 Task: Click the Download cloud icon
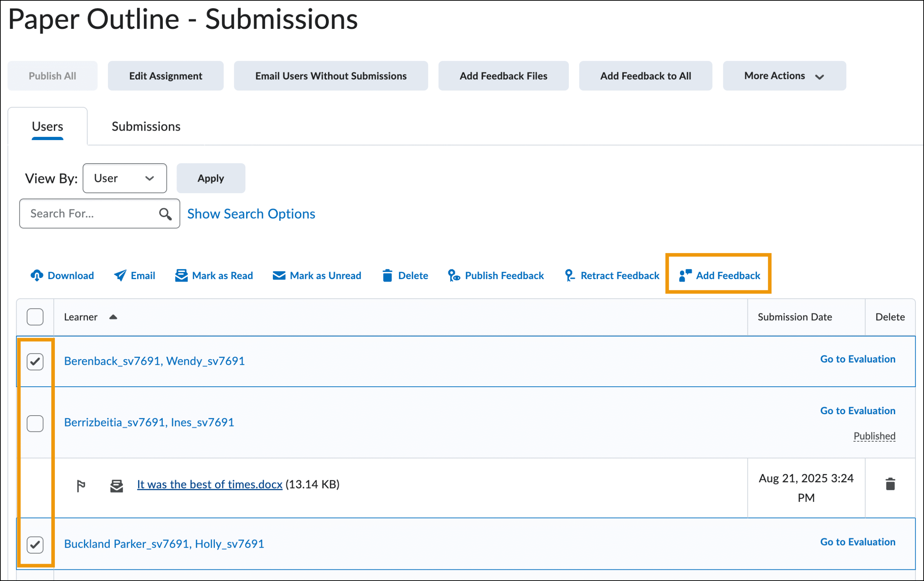coord(37,275)
